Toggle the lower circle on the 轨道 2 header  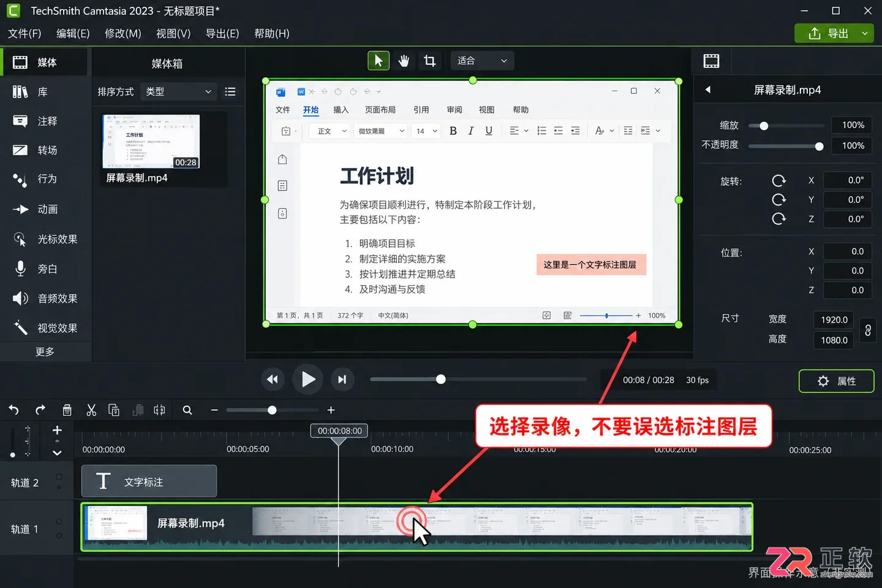click(59, 488)
